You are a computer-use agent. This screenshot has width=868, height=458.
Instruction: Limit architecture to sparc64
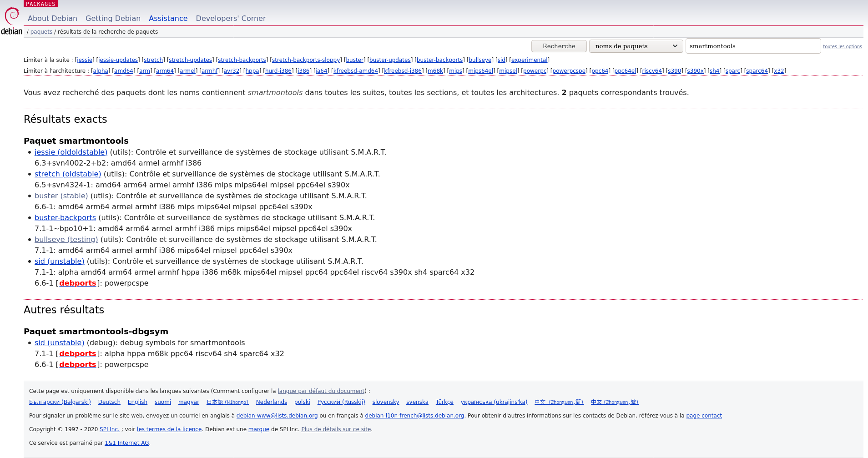757,71
